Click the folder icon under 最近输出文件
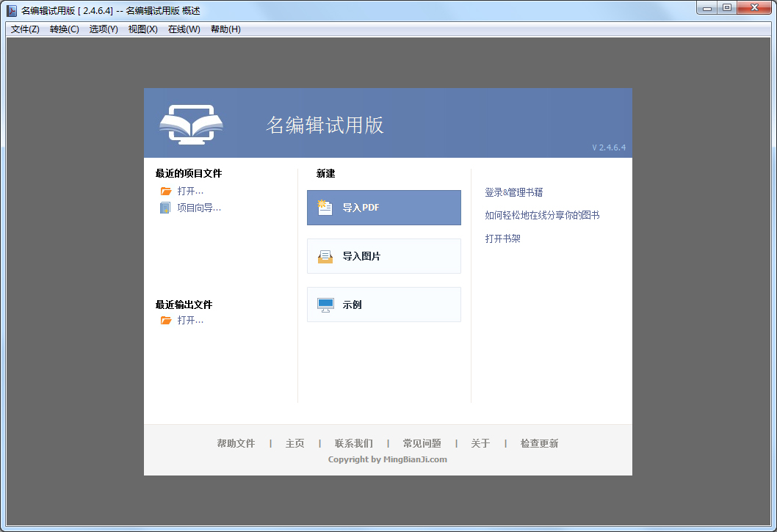 click(x=166, y=321)
